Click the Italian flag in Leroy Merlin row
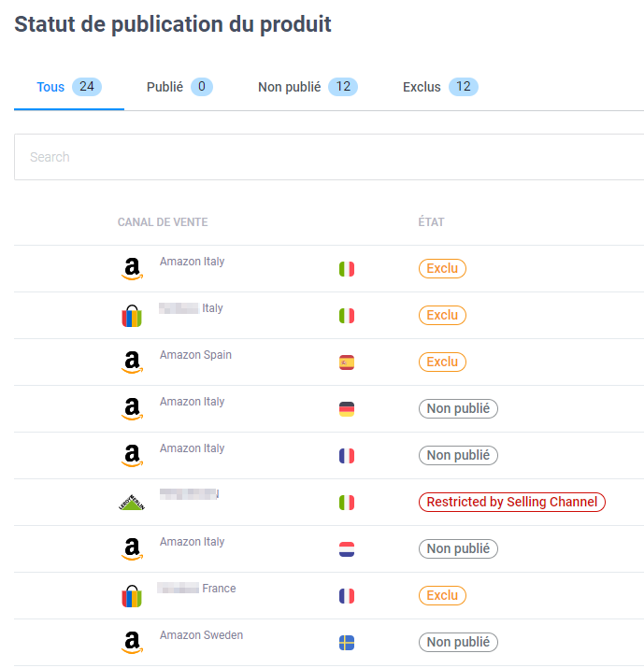This screenshot has height=668, width=644. (x=347, y=503)
